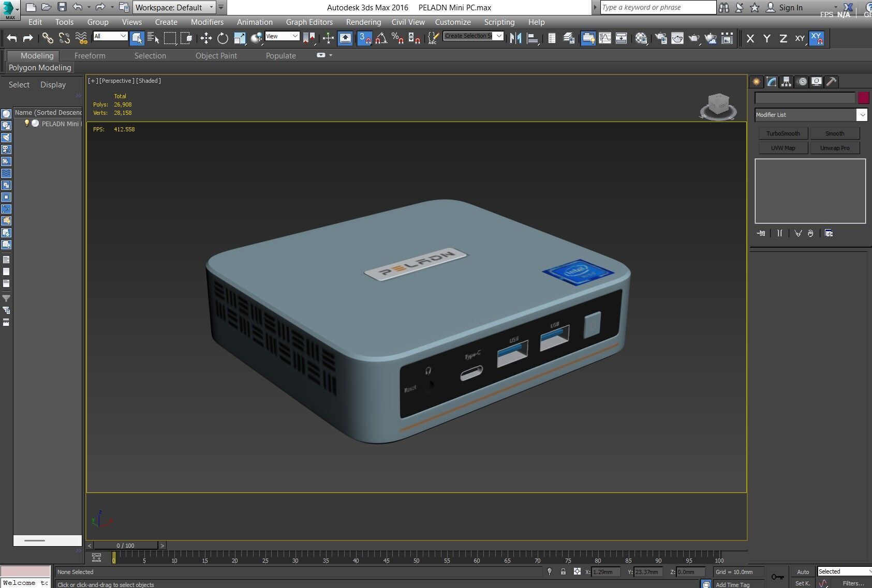The image size is (872, 588).
Task: Click the object color swatch
Action: click(x=863, y=98)
